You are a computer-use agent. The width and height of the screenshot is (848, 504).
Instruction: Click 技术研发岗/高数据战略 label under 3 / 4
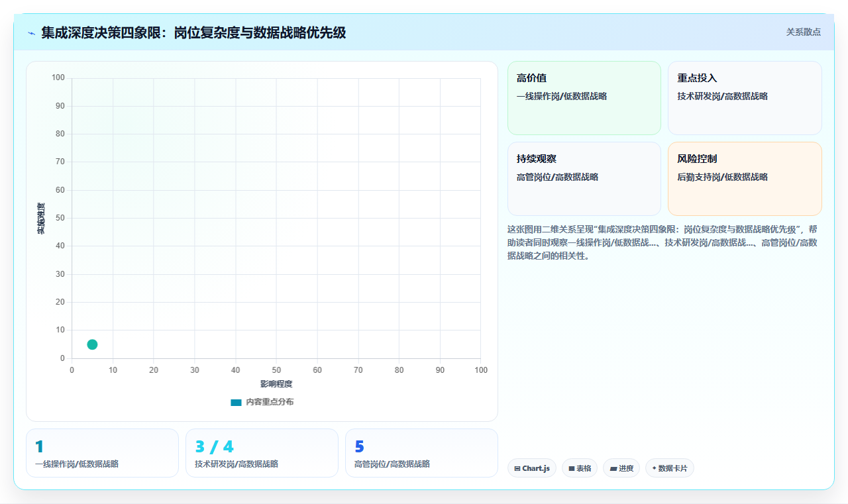[x=237, y=464]
